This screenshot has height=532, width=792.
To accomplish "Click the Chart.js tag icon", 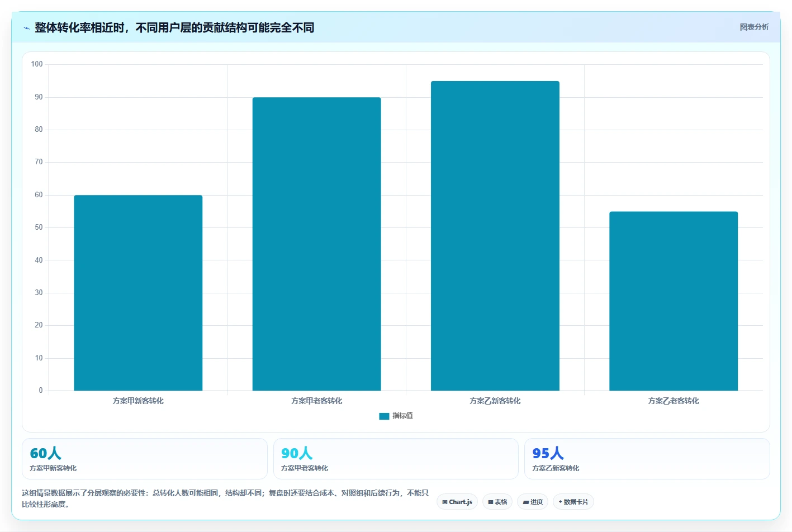I will click(445, 502).
